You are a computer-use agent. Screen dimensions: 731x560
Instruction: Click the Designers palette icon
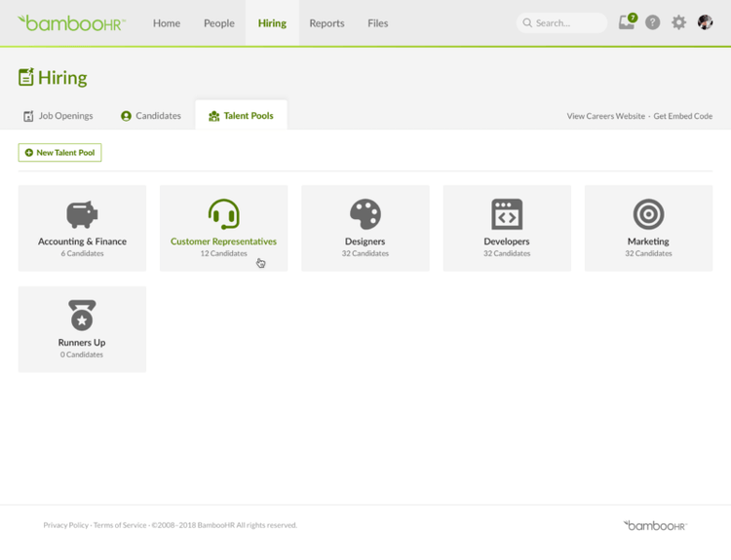(x=365, y=214)
